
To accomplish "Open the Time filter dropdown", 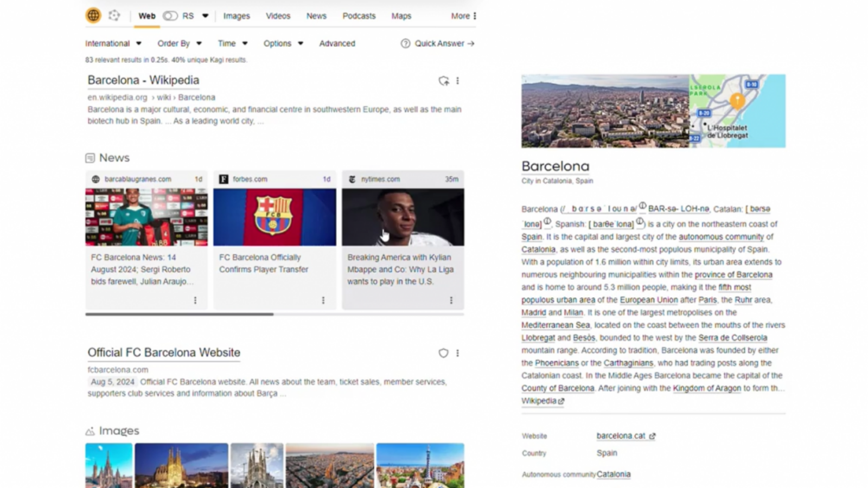I will click(233, 43).
